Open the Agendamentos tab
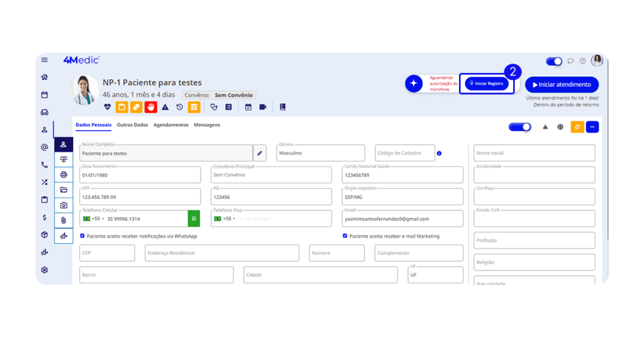 [x=170, y=125]
